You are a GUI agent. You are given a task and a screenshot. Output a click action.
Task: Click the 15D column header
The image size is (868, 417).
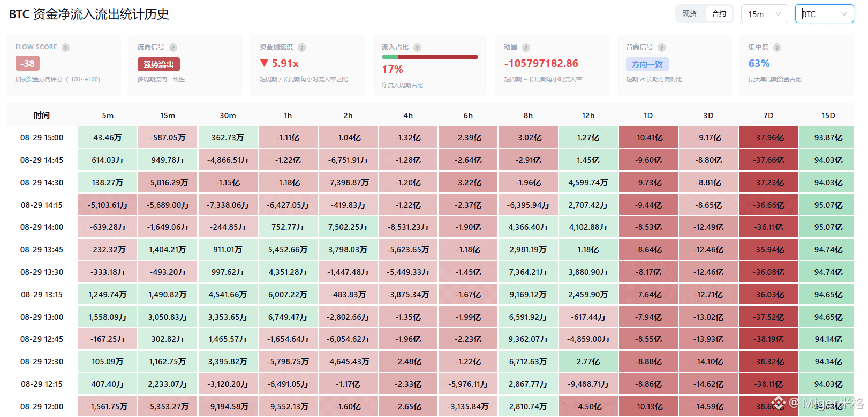pos(828,116)
